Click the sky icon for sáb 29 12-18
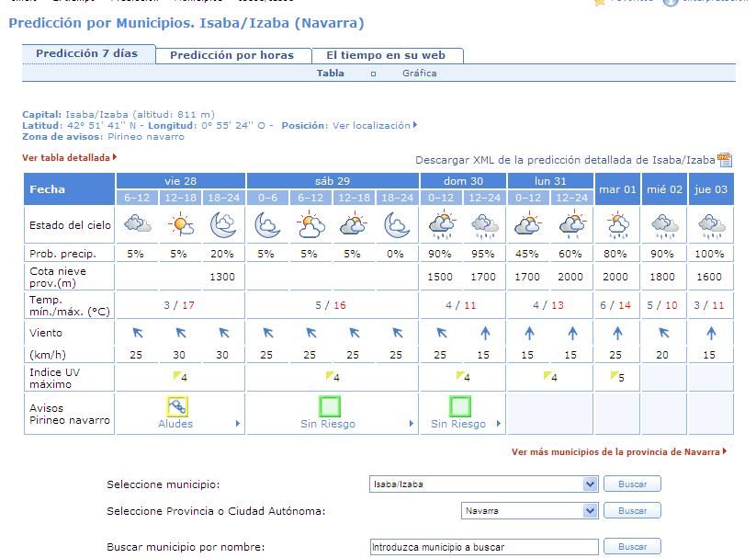 pyautogui.click(x=354, y=224)
